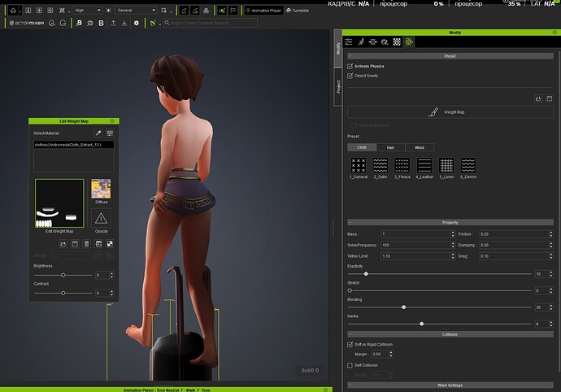Image resolution: width=561 pixels, height=392 pixels.
Task: Toggle the Object Gravity checkbox
Action: (350, 76)
